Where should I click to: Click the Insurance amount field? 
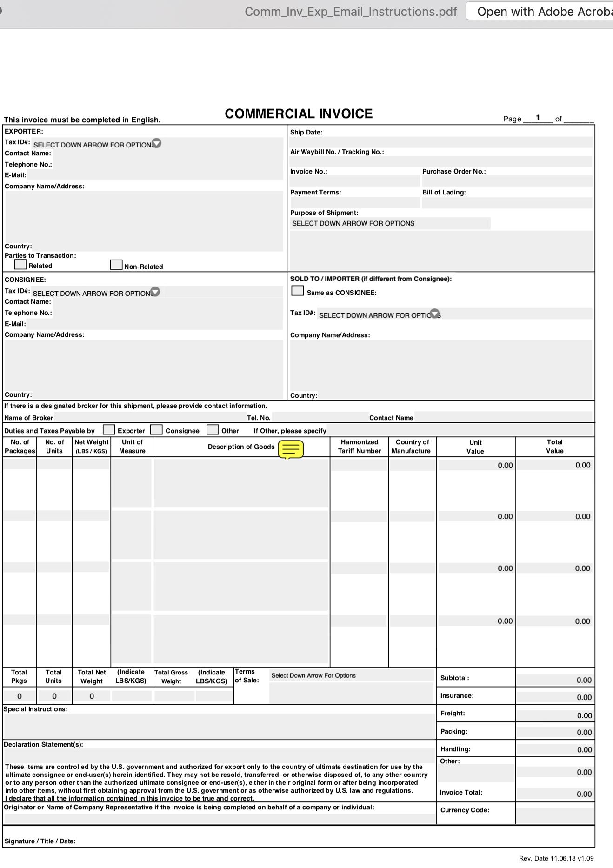(555, 697)
